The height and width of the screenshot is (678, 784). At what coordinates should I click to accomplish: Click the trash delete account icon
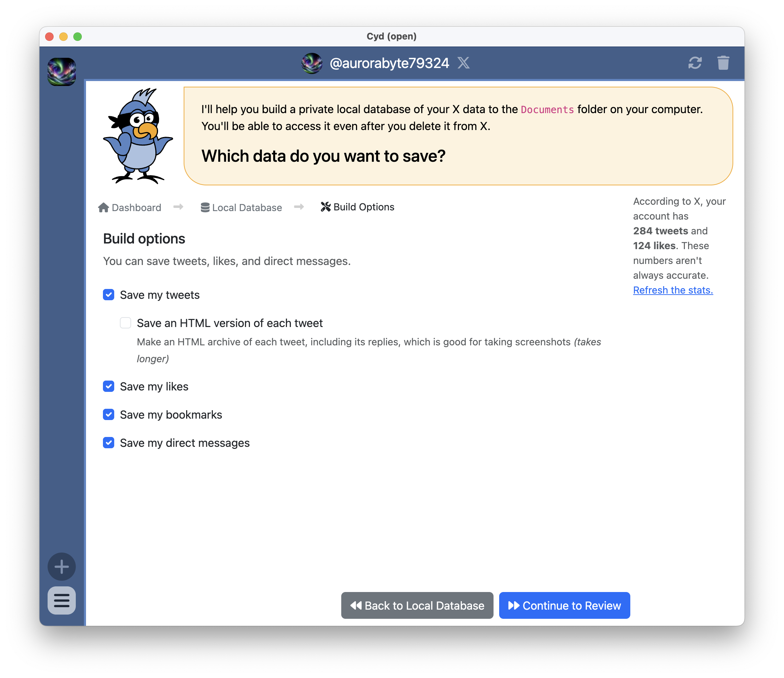(x=723, y=63)
